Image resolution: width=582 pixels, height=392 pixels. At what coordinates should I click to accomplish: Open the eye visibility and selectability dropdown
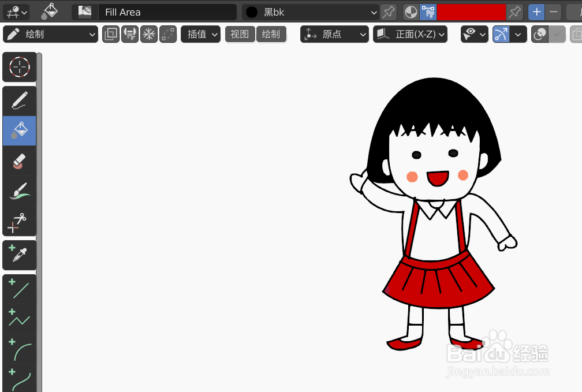(x=475, y=34)
